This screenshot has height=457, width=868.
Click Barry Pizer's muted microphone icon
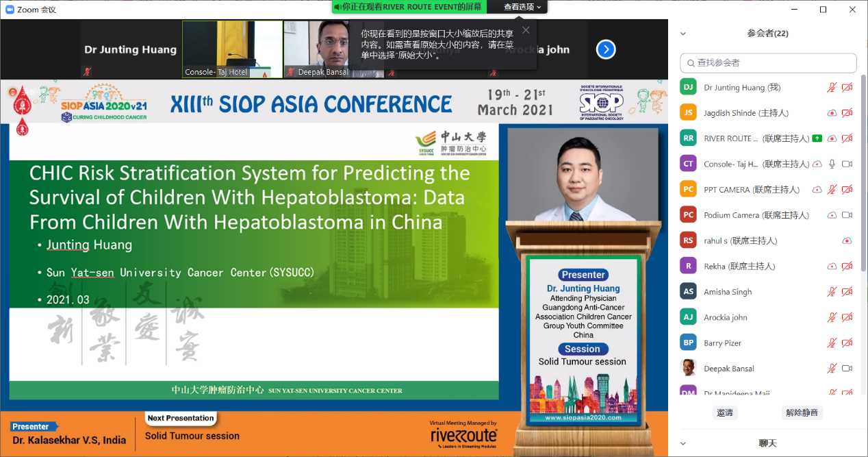tap(832, 343)
